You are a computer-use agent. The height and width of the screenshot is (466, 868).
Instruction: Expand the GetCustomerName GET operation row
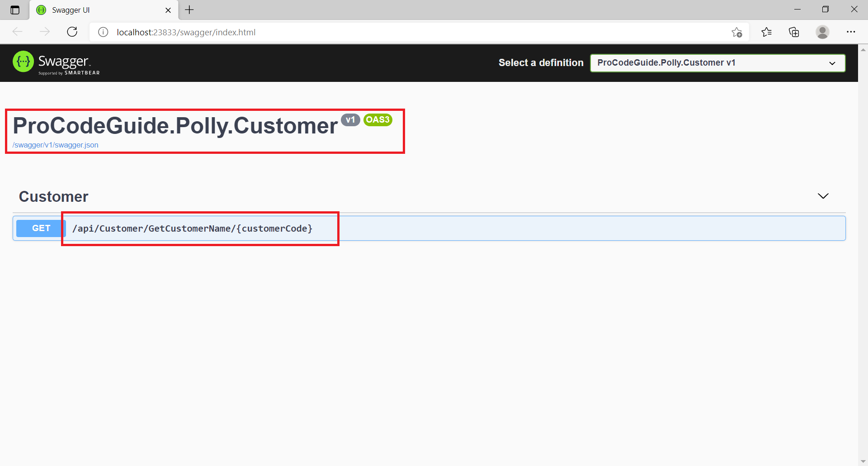point(452,228)
